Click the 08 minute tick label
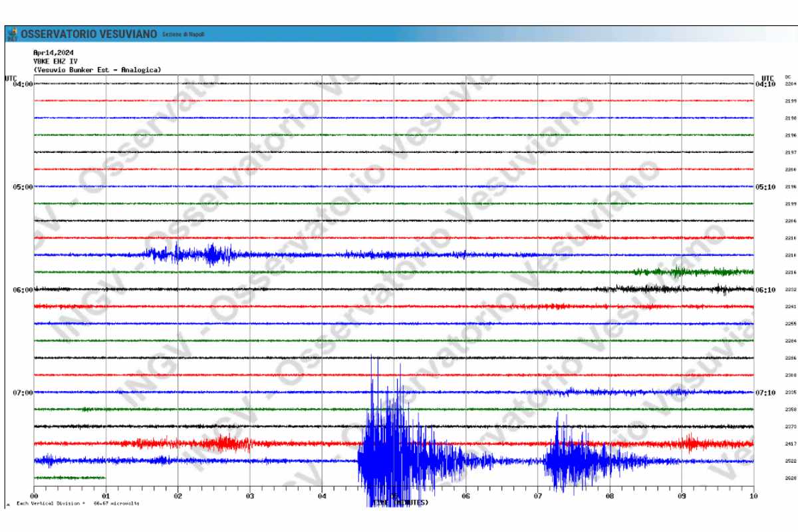 (x=609, y=496)
